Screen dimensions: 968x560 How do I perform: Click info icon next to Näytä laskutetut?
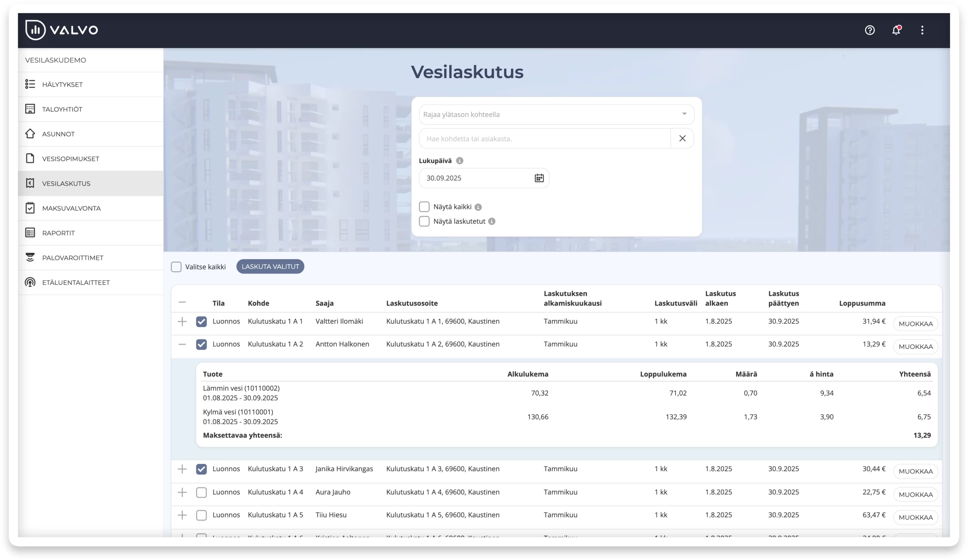click(x=492, y=221)
